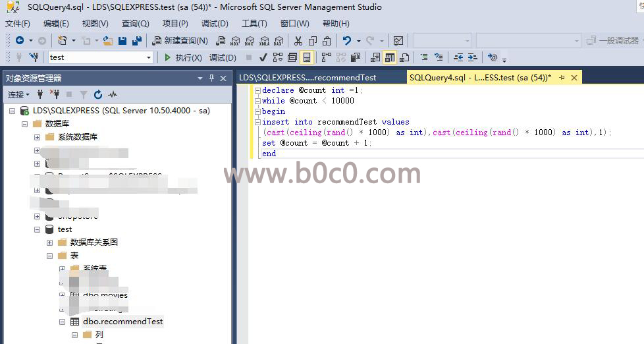Viewport: 644px width, 344px height.
Task: Click the Cut scissors icon
Action: point(298,40)
